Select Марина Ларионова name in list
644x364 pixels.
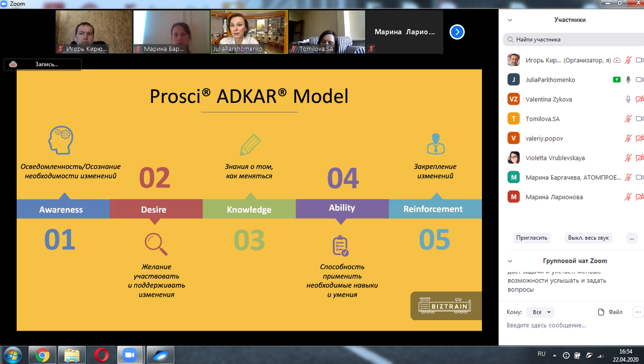[554, 197]
